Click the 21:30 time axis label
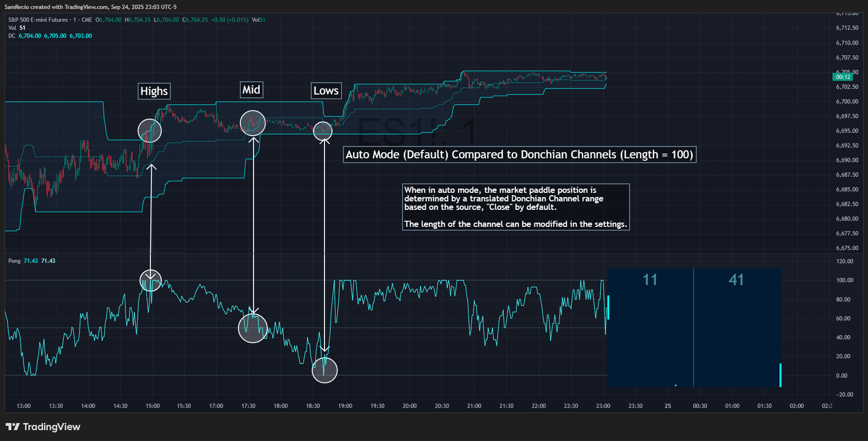Image resolution: width=868 pixels, height=441 pixels. [x=507, y=406]
